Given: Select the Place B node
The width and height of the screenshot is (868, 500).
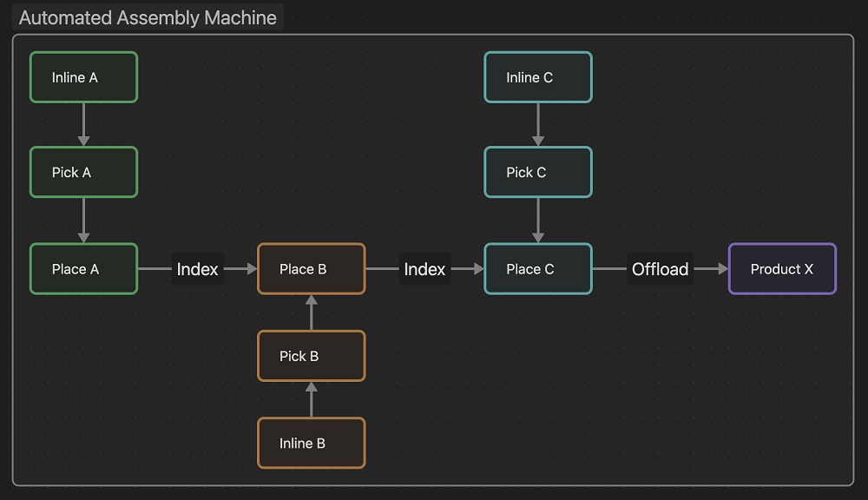Looking at the screenshot, I should (x=311, y=269).
